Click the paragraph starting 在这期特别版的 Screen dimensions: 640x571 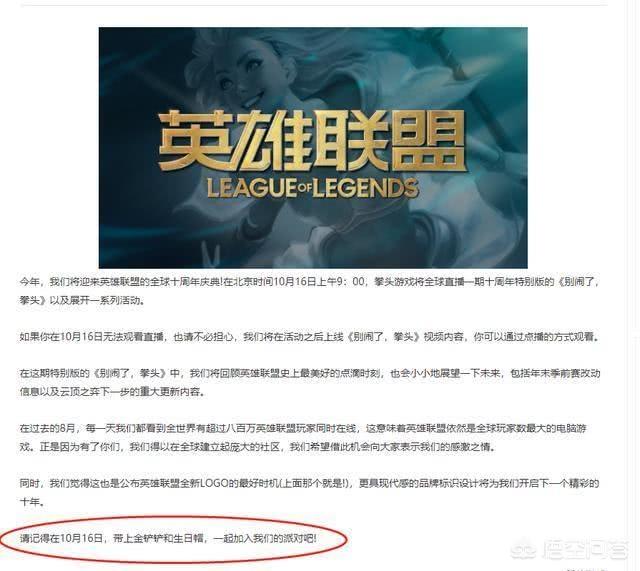tap(309, 383)
